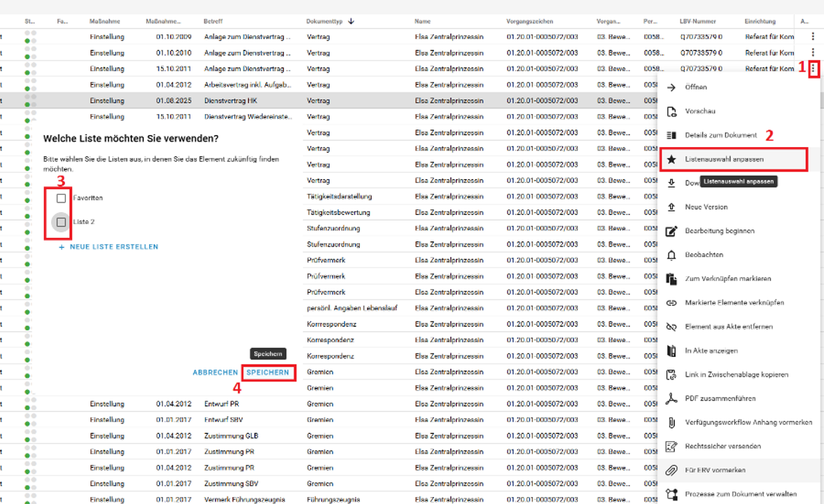
Task: Choose Element aus Akte entfernen
Action: coord(728,327)
